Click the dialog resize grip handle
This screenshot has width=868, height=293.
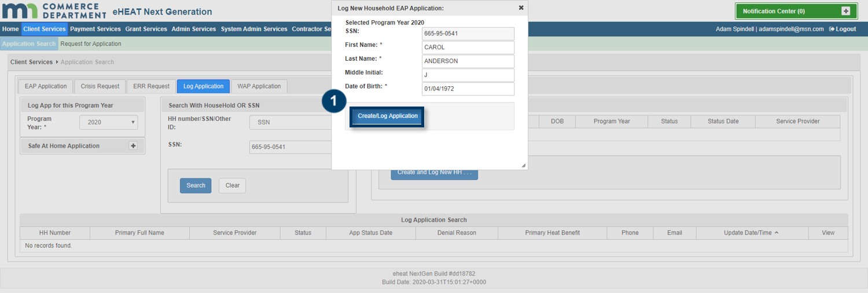pyautogui.click(x=524, y=166)
